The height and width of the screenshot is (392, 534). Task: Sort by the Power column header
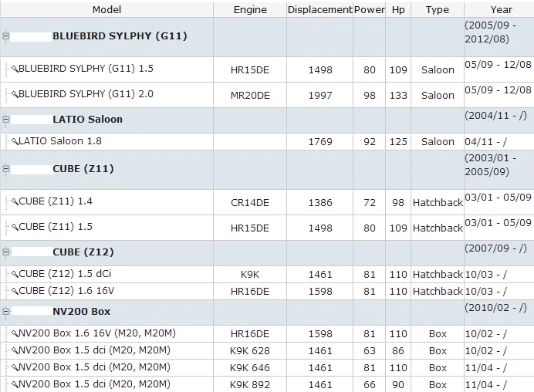click(x=369, y=9)
